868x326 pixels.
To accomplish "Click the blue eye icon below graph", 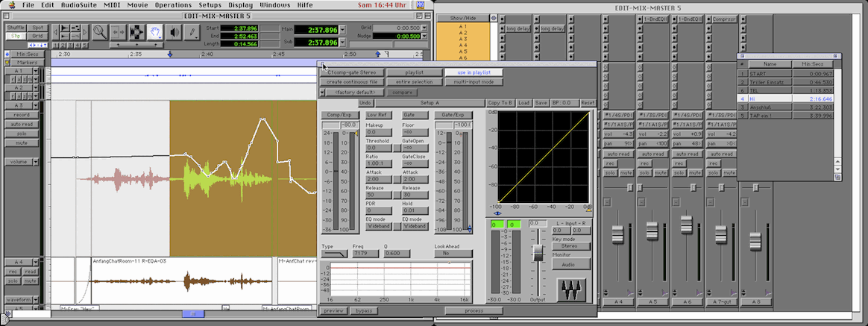I will pos(497,213).
